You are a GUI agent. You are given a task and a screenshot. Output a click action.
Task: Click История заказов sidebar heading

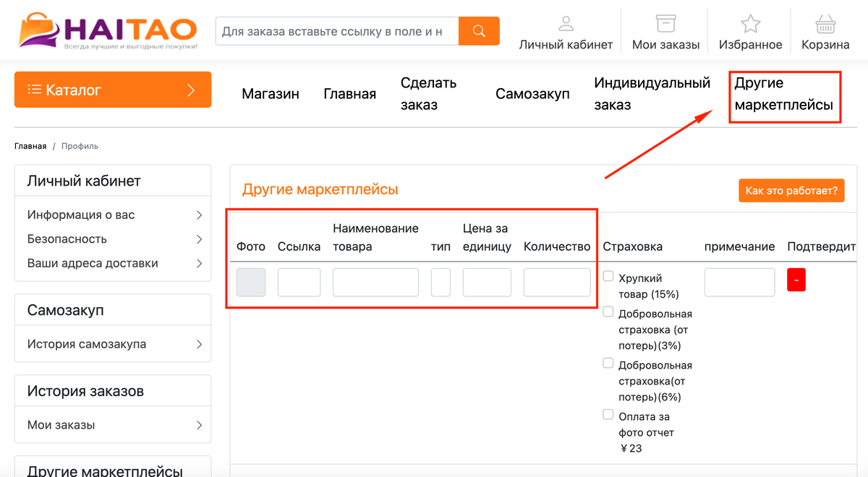(x=85, y=391)
